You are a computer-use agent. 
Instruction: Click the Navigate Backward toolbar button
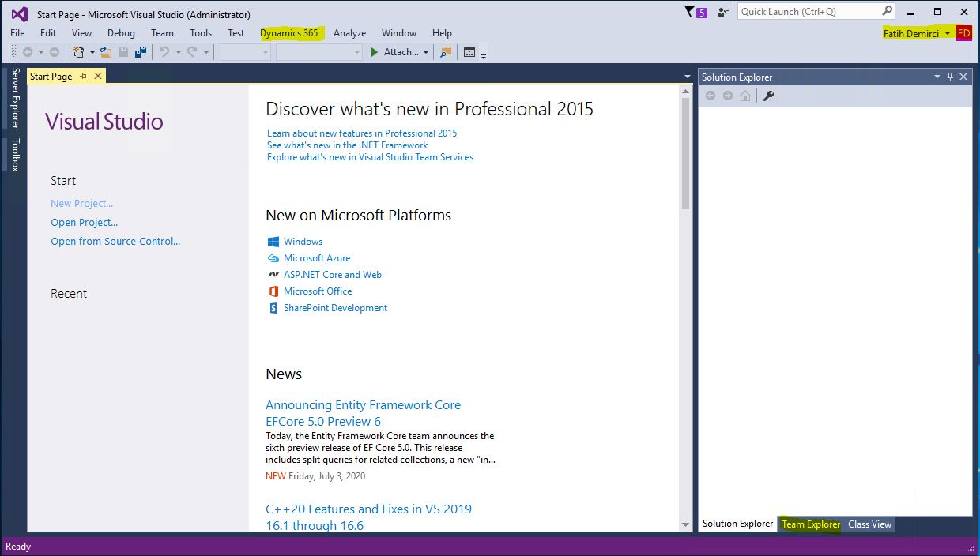28,52
